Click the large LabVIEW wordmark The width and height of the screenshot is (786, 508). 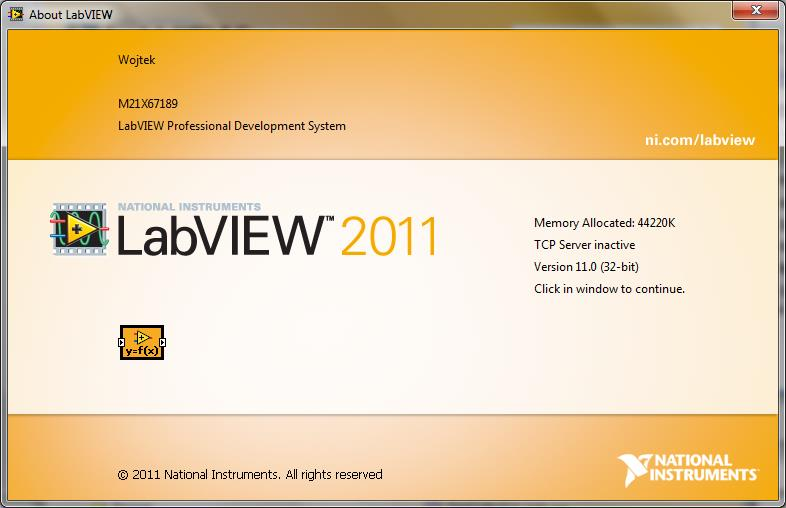[x=218, y=236]
